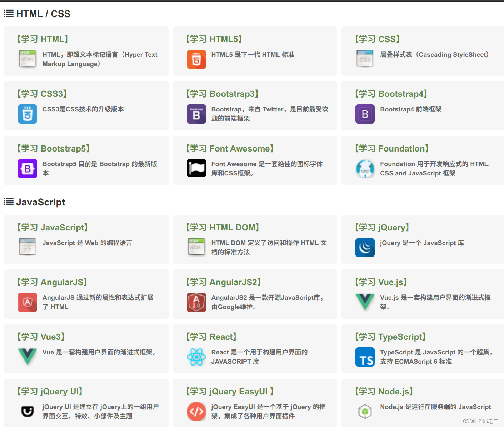Go to 【学习 HTML DOM】 tutorial

[222, 227]
